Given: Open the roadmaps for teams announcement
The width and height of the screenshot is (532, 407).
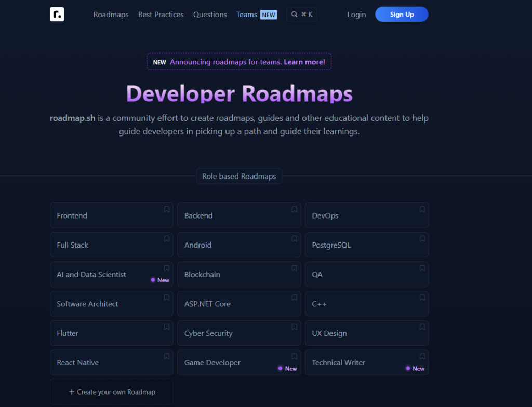Looking at the screenshot, I should (x=239, y=62).
